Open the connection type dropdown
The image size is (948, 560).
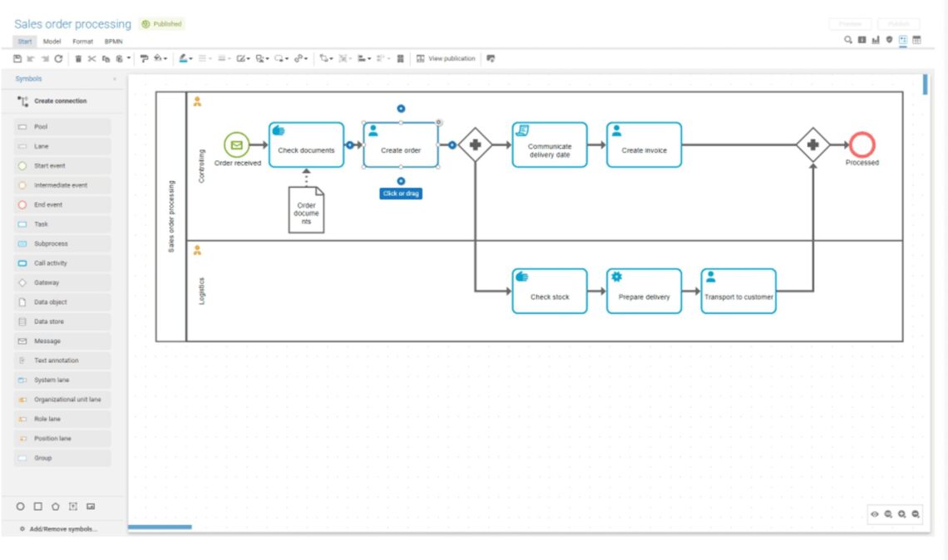331,59
